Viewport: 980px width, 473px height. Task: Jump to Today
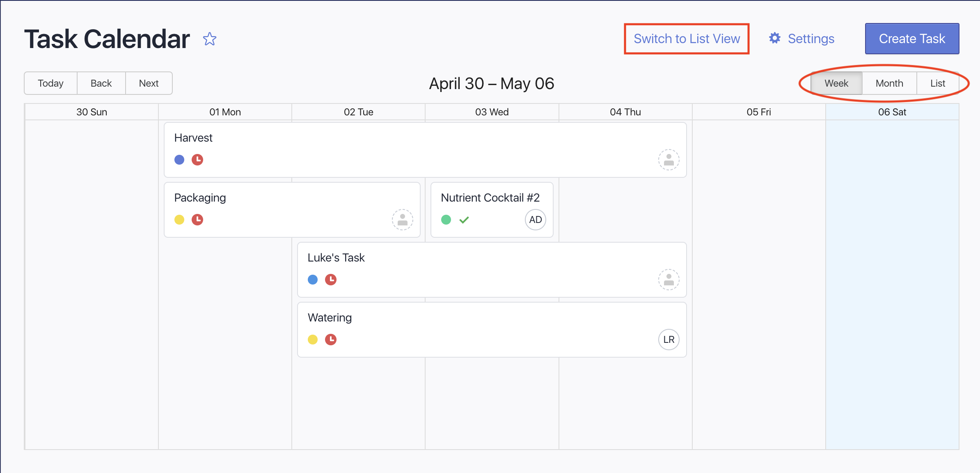click(51, 83)
